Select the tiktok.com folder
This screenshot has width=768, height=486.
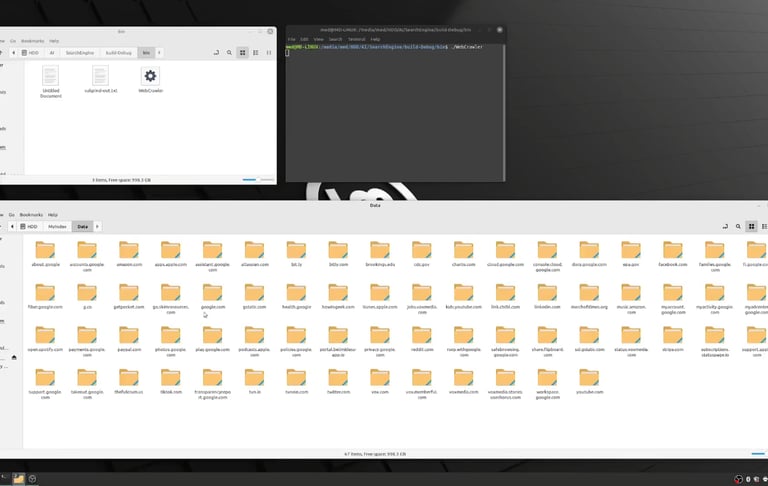[x=170, y=381]
